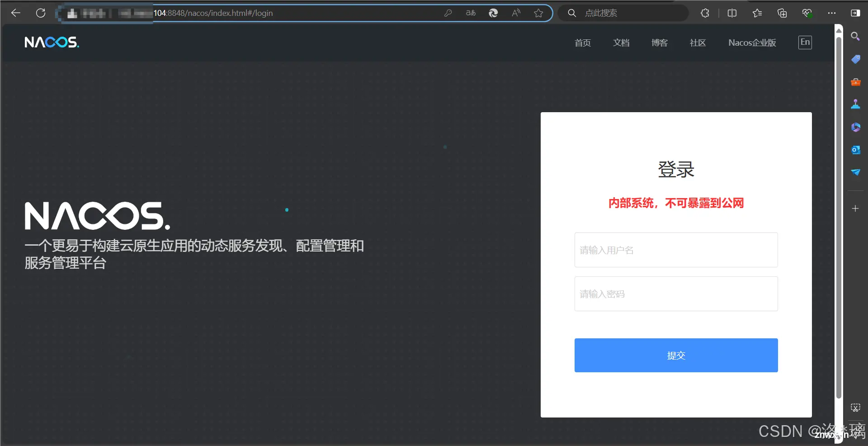Open the paper plane Drop sidebar icon
This screenshot has width=868, height=446.
tap(855, 172)
